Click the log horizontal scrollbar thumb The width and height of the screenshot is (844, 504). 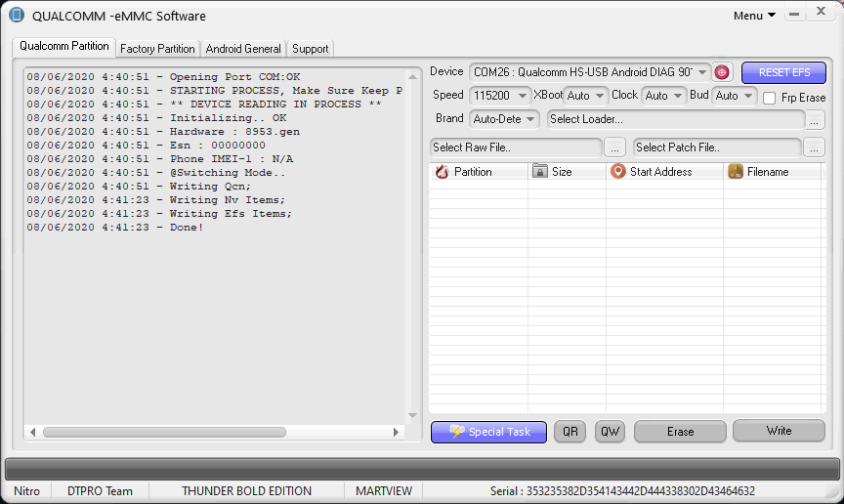[164, 432]
